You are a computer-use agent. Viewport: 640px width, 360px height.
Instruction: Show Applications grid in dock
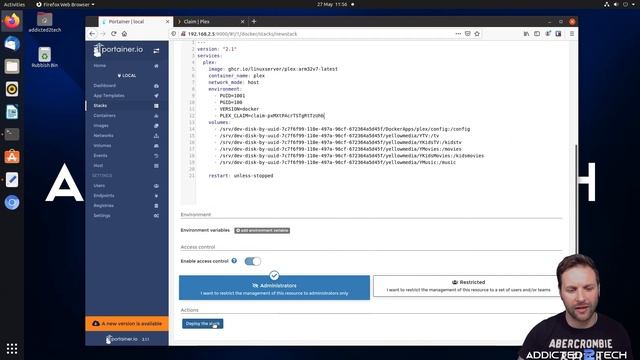[12, 349]
